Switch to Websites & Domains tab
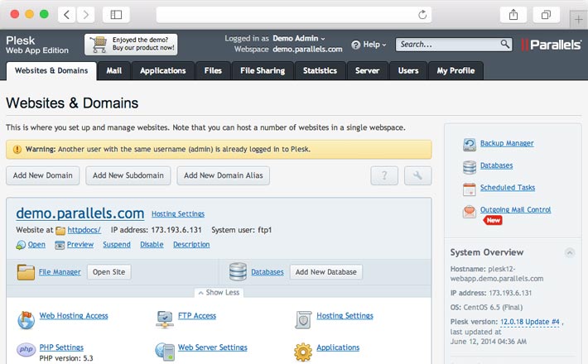The image size is (588, 364). 51,71
